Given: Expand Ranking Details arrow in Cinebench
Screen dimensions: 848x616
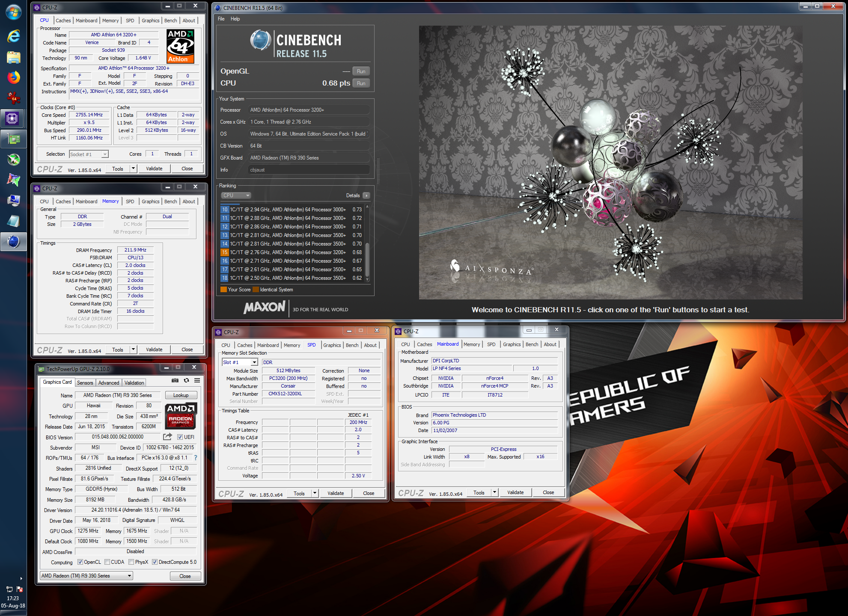Looking at the screenshot, I should pyautogui.click(x=366, y=195).
